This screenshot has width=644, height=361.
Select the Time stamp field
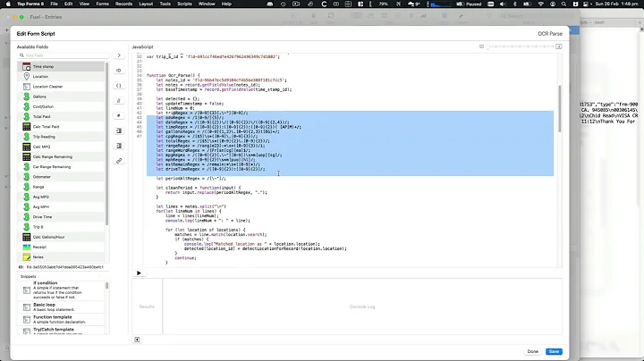(x=62, y=66)
